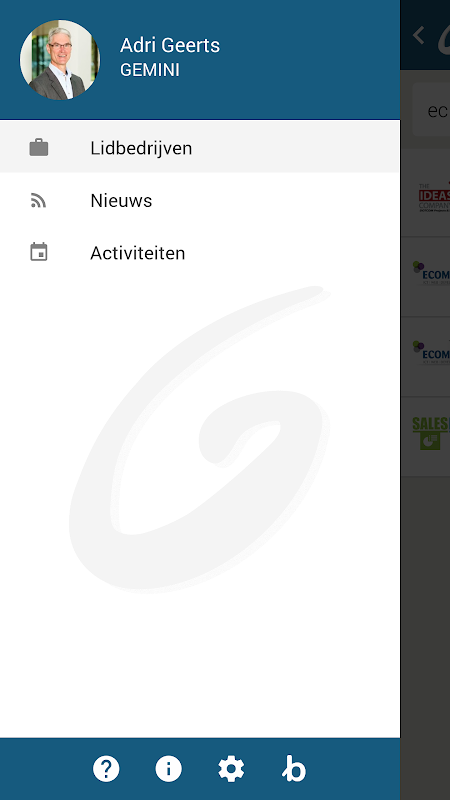Viewport: 450px width, 800px height.
Task: Click the Adri Geerts name label
Action: pyautogui.click(x=170, y=45)
